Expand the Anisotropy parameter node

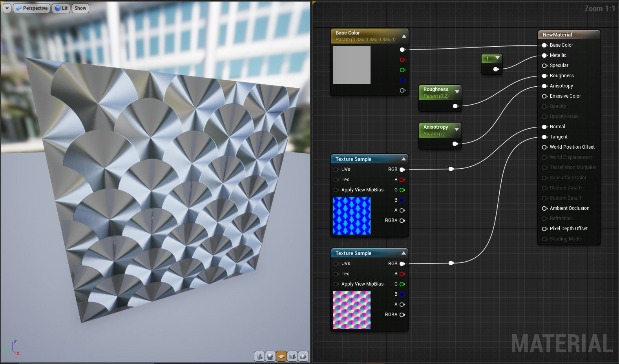pyautogui.click(x=456, y=129)
